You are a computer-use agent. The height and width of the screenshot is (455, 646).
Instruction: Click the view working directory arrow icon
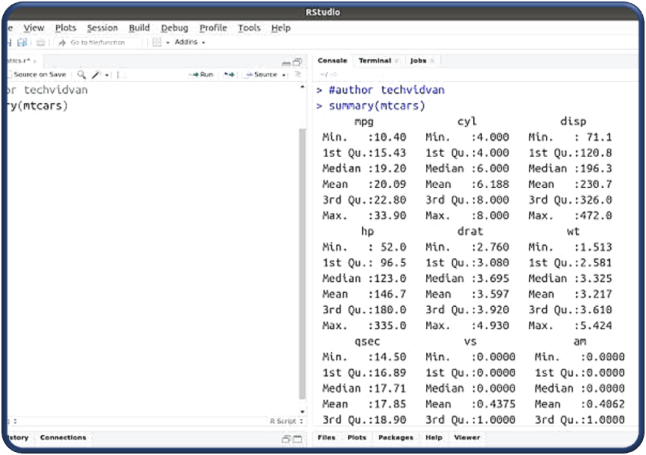(x=333, y=75)
